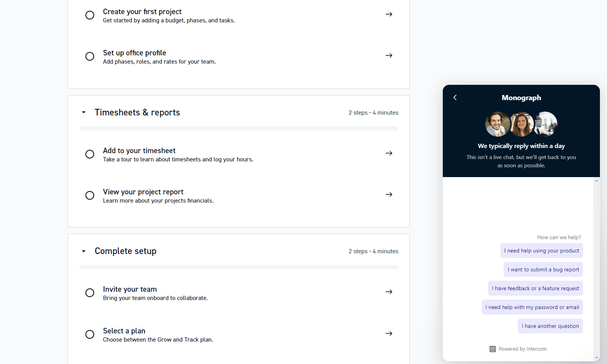Click arrow beside Add to your timesheet
The image size is (607, 364).
click(x=389, y=153)
